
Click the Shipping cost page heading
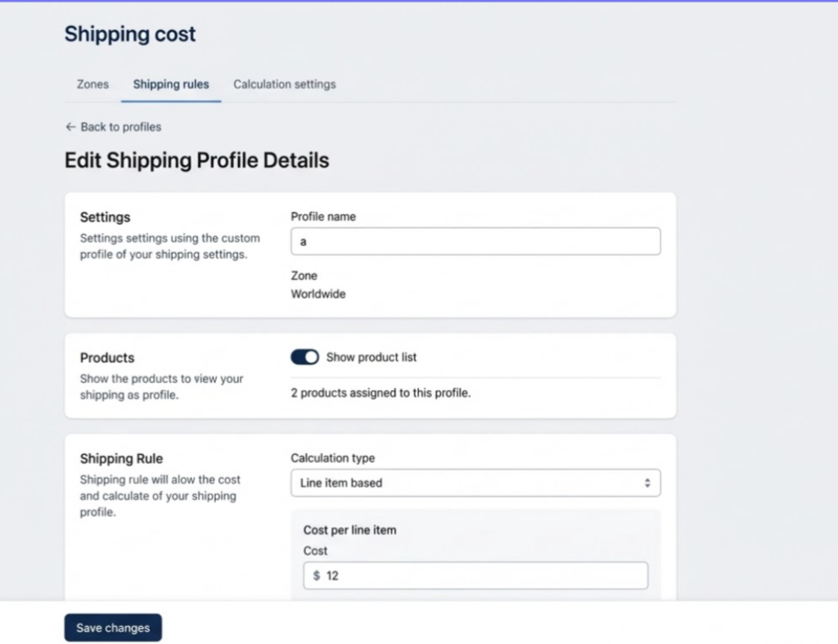(x=130, y=34)
